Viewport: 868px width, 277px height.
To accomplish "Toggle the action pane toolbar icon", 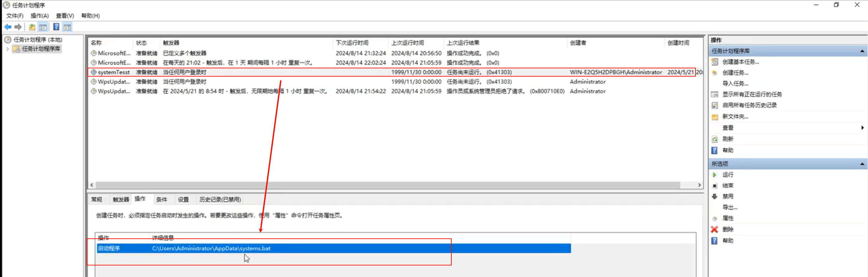I will (x=67, y=27).
